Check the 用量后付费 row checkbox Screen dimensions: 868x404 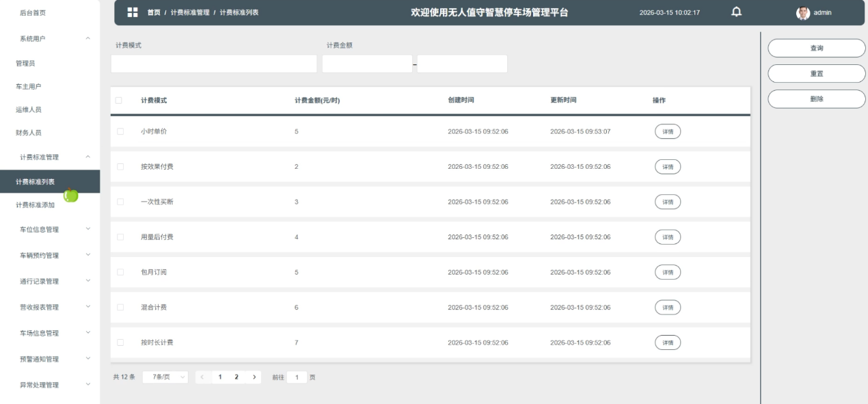[120, 237]
